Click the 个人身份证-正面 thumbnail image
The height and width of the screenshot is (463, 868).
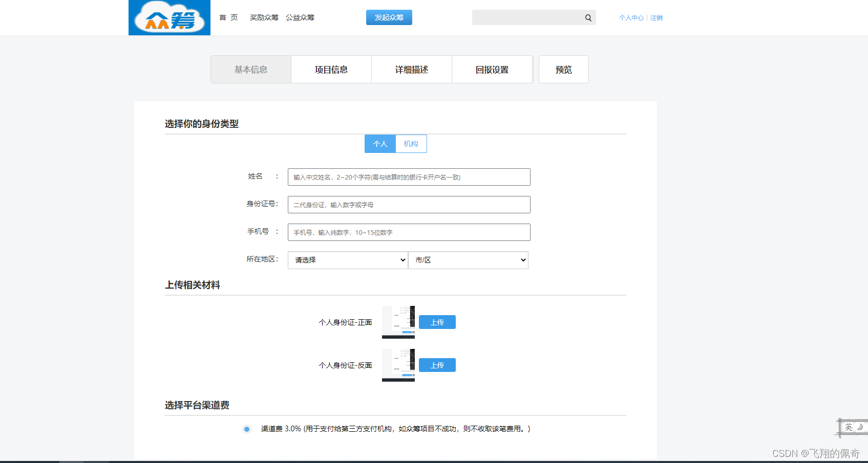pos(398,322)
